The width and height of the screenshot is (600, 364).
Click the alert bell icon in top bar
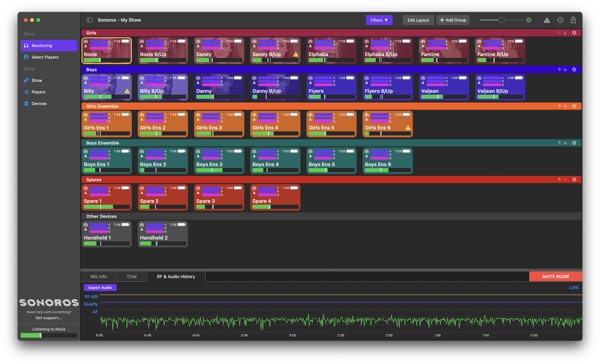(x=547, y=20)
